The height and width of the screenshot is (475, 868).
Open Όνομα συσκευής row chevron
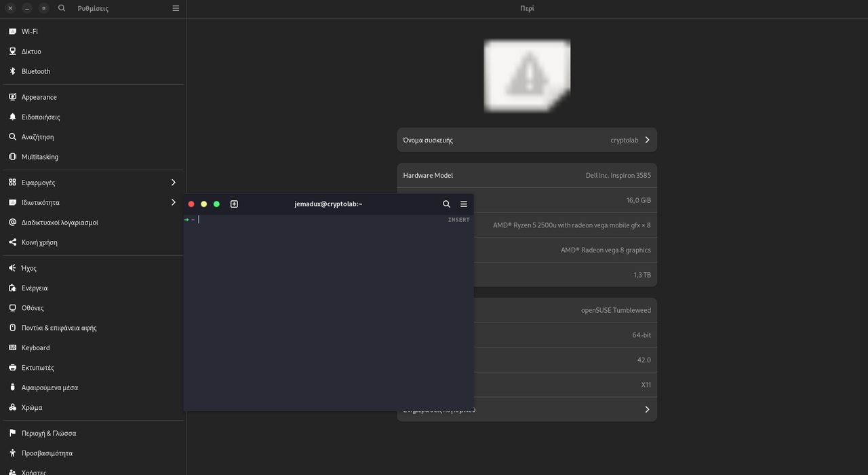tap(647, 140)
